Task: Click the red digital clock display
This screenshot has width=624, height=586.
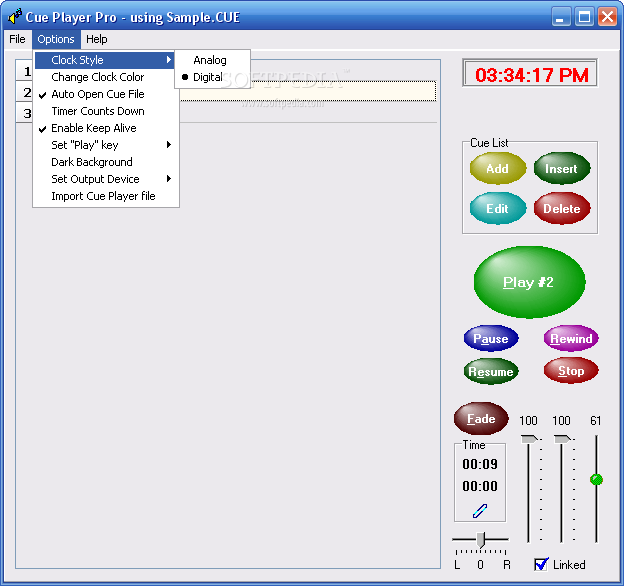Action: [530, 74]
